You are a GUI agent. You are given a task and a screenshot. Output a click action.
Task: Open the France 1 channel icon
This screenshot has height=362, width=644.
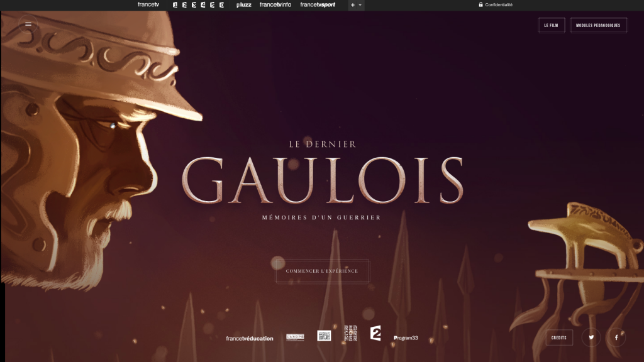tap(175, 5)
